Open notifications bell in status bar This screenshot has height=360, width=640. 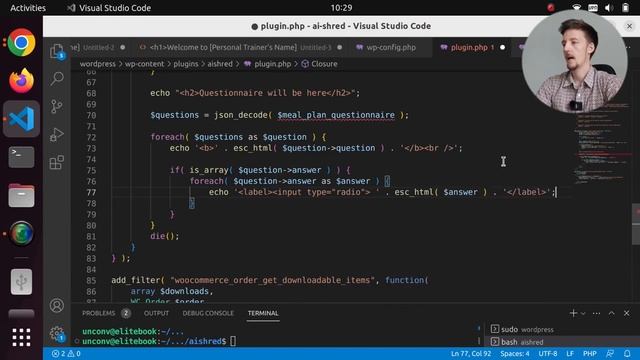[627, 353]
